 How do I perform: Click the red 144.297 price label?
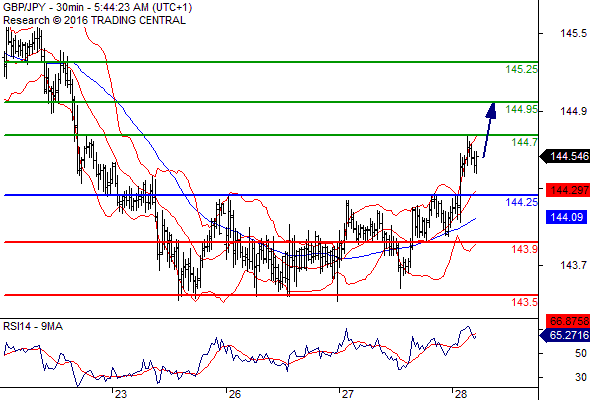(x=568, y=190)
